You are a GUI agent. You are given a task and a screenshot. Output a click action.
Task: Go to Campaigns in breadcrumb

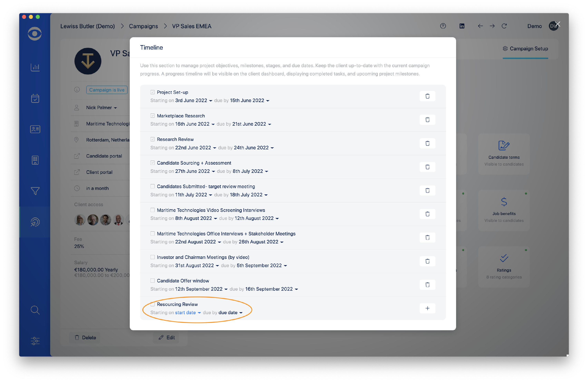tap(143, 26)
